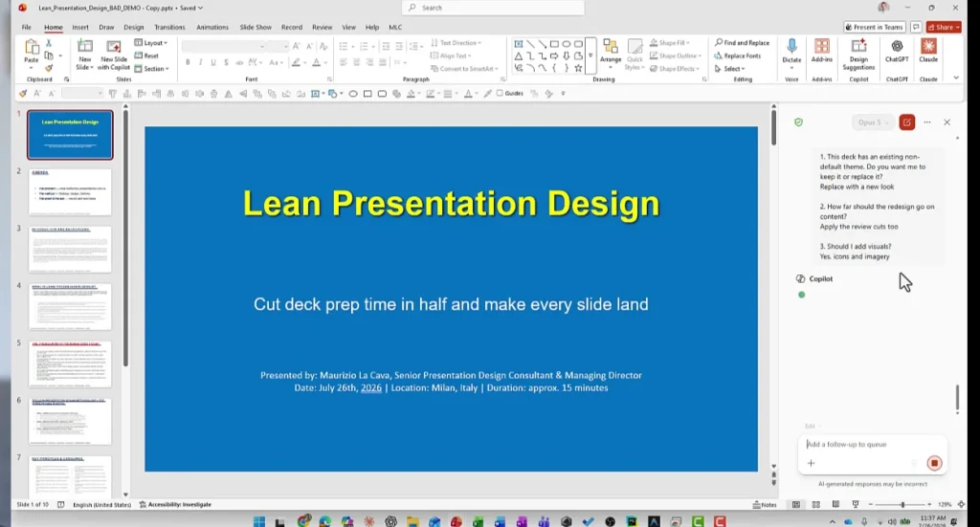Screen dimensions: 980x527
Task: Toggle Strikethrough formatting
Action: (x=238, y=62)
